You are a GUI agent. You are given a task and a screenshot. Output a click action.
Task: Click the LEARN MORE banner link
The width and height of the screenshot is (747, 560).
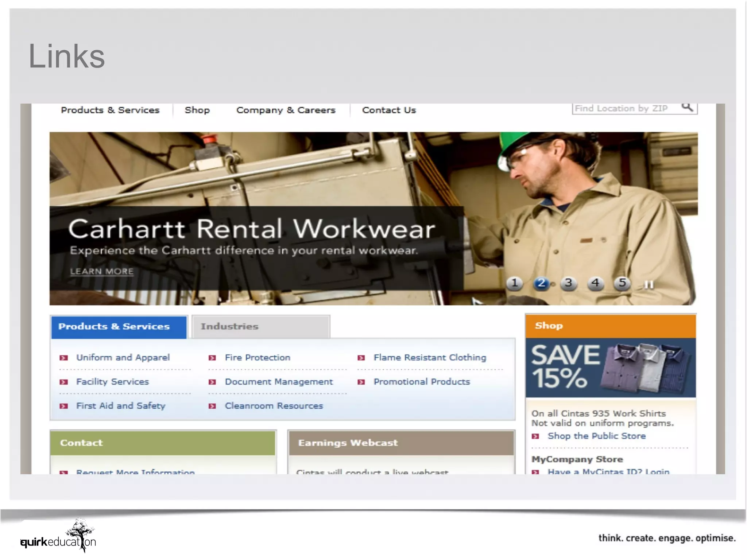(102, 272)
